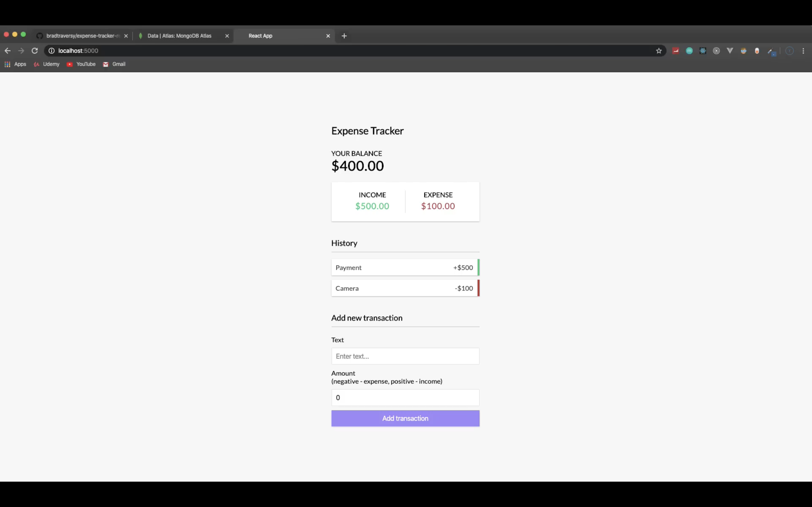Reload the localhost page
This screenshot has height=507, width=812.
(x=35, y=51)
